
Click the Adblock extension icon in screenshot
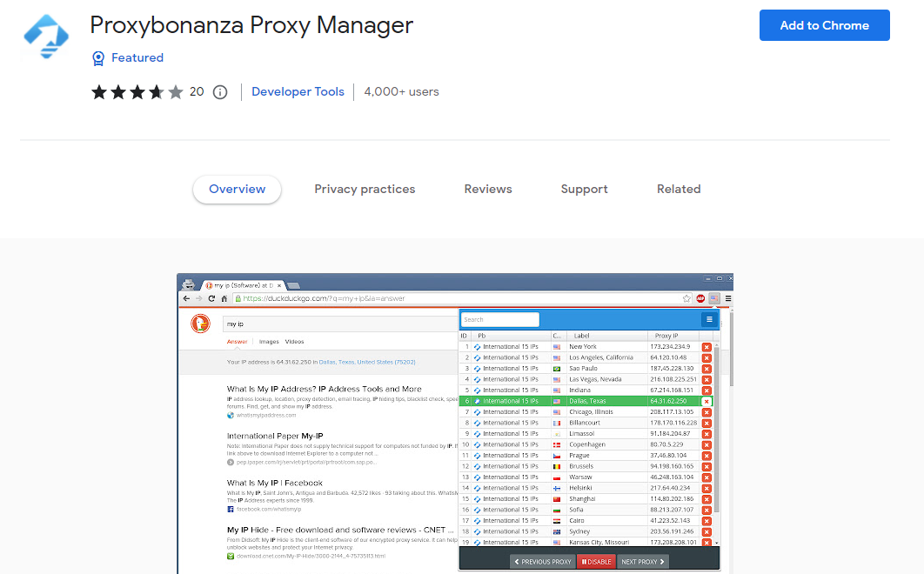coord(700,299)
